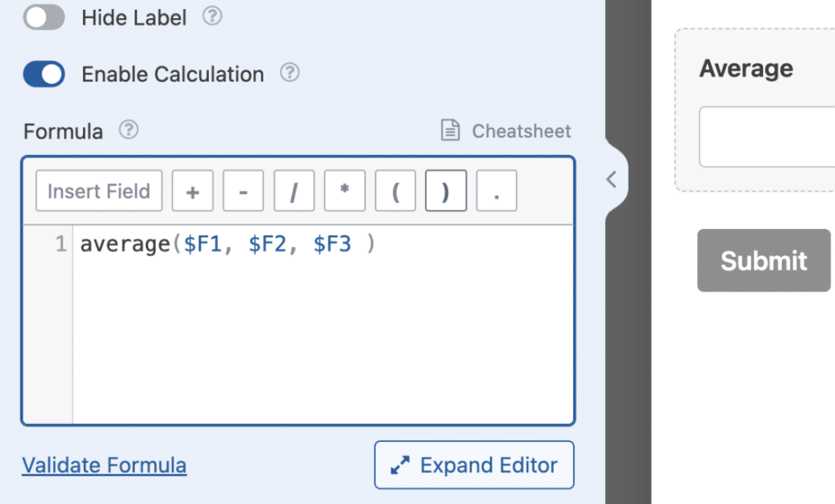Insert a decimal point from the toolbar
Screen dimensions: 835x504
(x=496, y=191)
